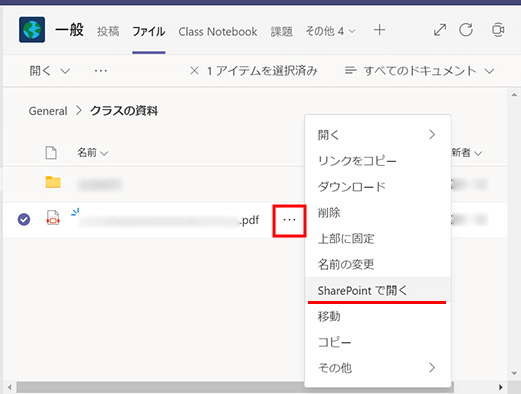The height and width of the screenshot is (394, 521).
Task: Choose 削除 from context menu
Action: [x=378, y=212]
